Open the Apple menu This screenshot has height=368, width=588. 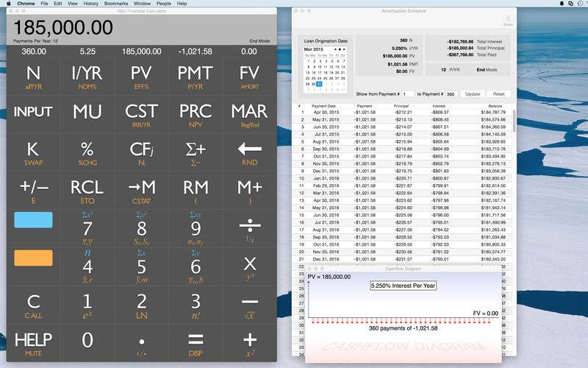tap(9, 4)
